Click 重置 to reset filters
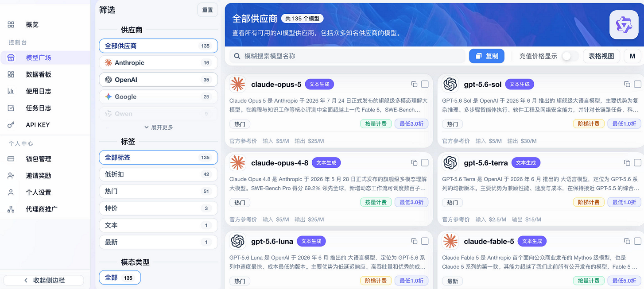The image size is (644, 289). click(207, 10)
